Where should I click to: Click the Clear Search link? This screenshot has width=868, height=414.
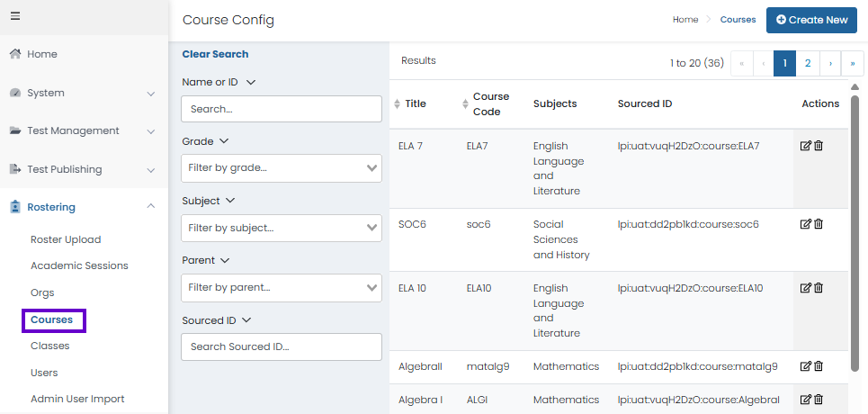pyautogui.click(x=215, y=54)
